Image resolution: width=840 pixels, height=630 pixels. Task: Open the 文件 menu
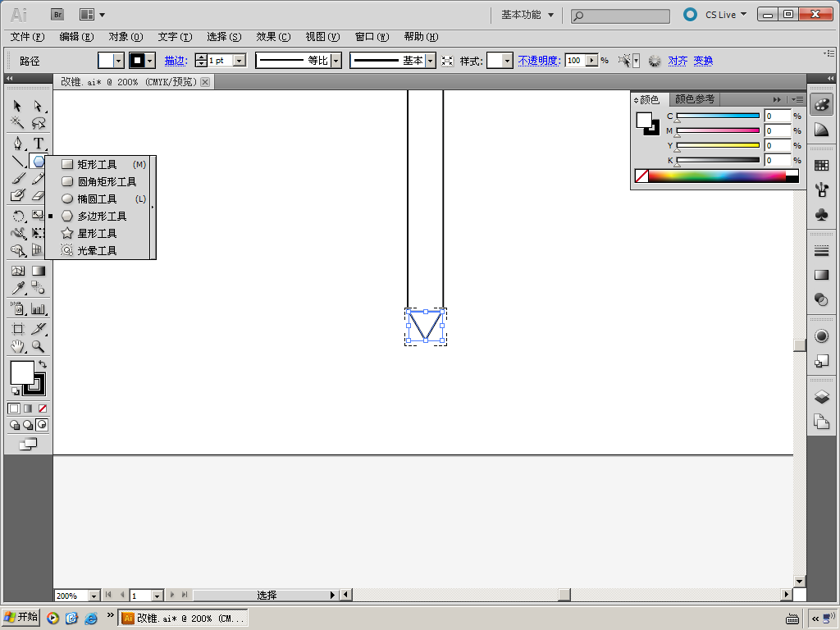click(x=27, y=37)
